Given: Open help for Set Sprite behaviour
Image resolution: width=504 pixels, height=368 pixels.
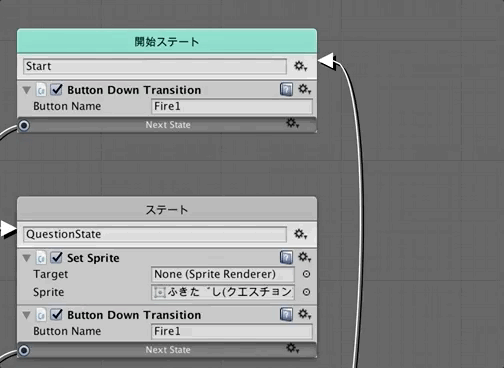Looking at the screenshot, I should point(287,257).
